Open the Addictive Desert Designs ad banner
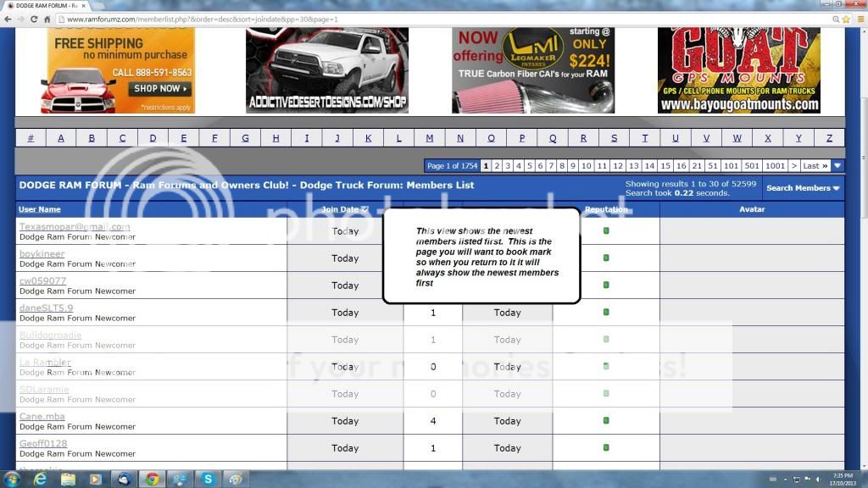 tap(327, 70)
